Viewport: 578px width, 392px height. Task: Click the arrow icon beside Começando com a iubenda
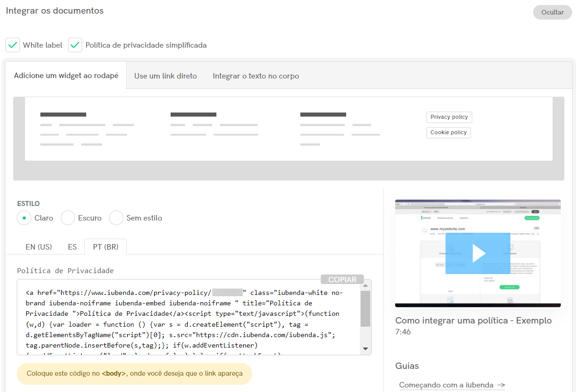coord(501,385)
